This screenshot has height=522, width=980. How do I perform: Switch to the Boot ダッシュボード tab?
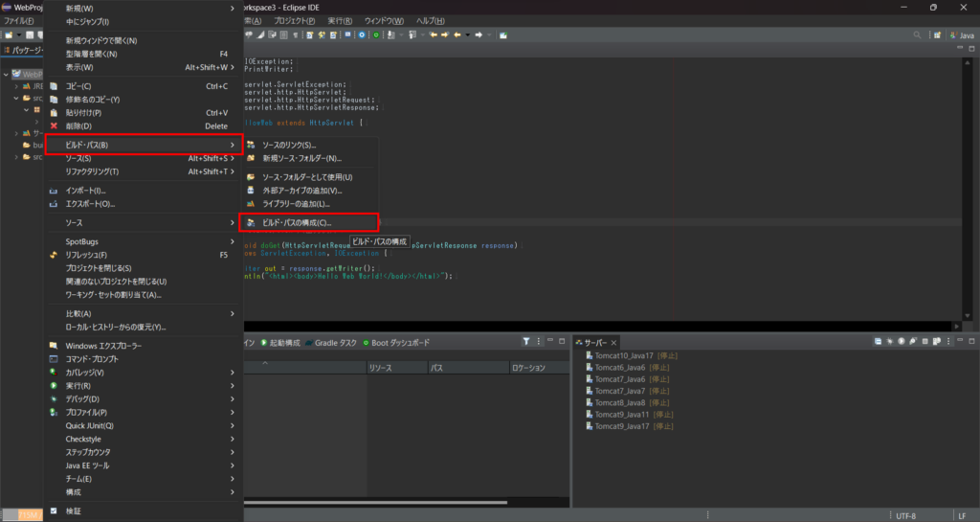[400, 342]
